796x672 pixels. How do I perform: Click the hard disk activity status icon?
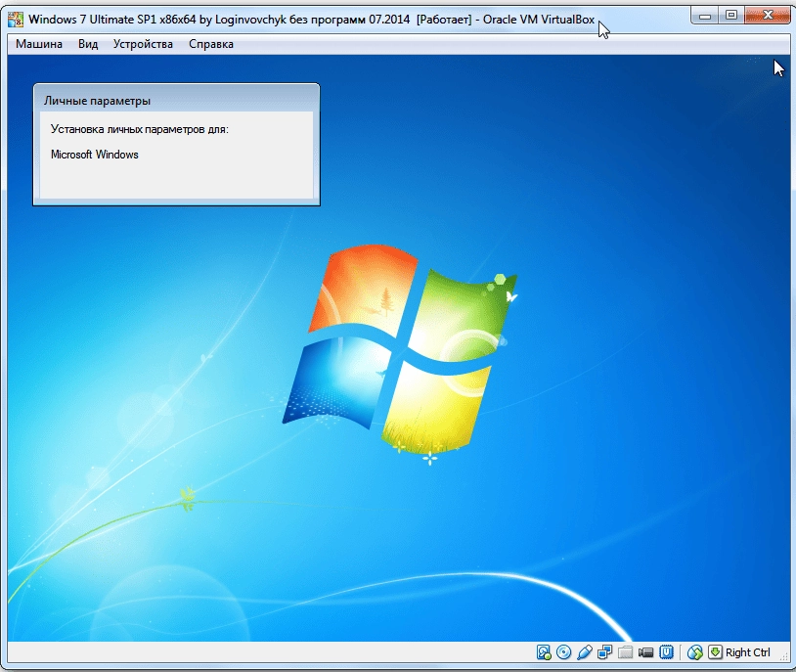click(x=544, y=652)
